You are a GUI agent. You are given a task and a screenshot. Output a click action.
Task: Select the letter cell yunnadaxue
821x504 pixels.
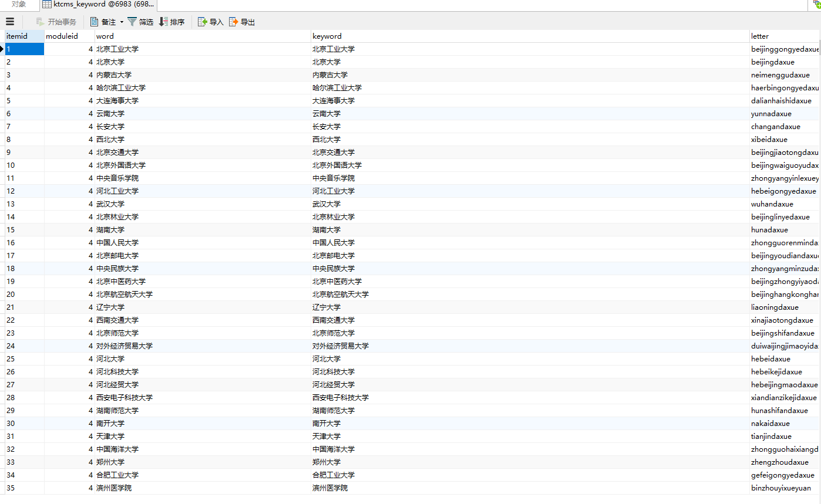click(785, 114)
